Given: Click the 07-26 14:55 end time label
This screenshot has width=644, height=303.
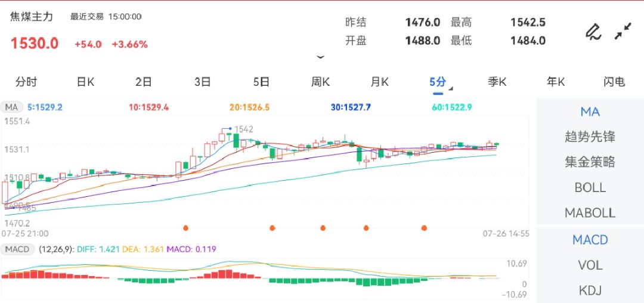Looking at the screenshot, I should point(506,234).
